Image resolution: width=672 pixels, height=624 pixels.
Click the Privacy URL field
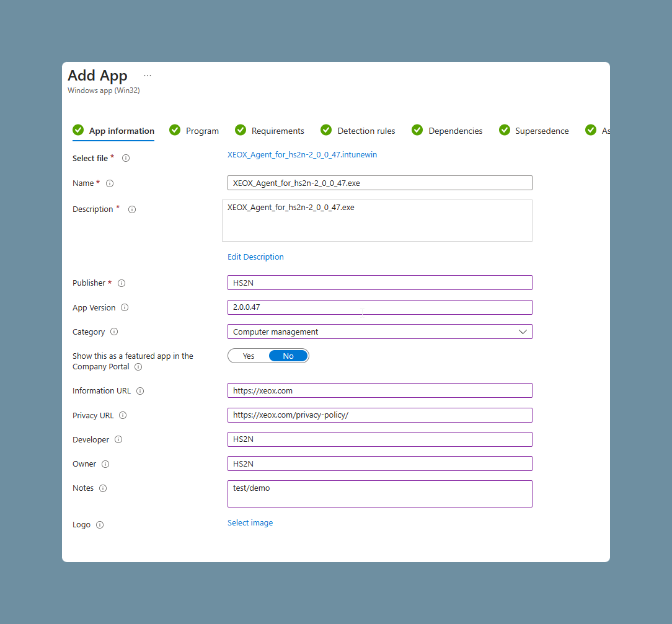tap(380, 415)
